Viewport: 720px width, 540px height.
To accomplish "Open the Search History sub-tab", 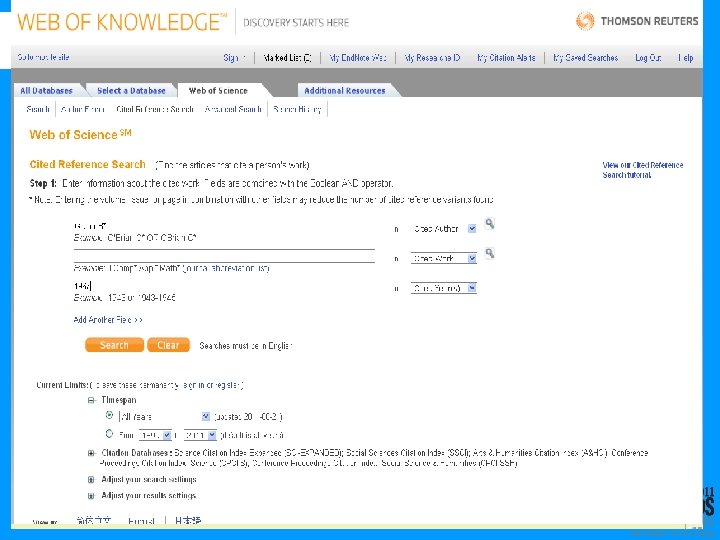I will pos(297,109).
